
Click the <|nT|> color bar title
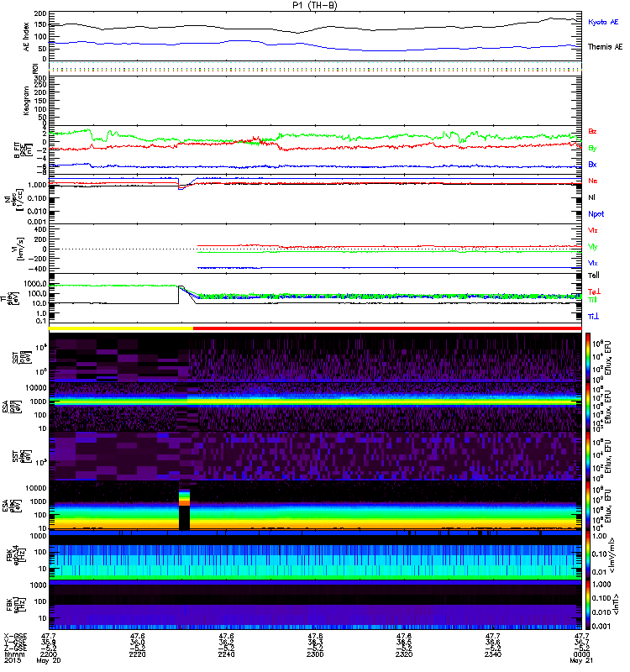pos(616,605)
